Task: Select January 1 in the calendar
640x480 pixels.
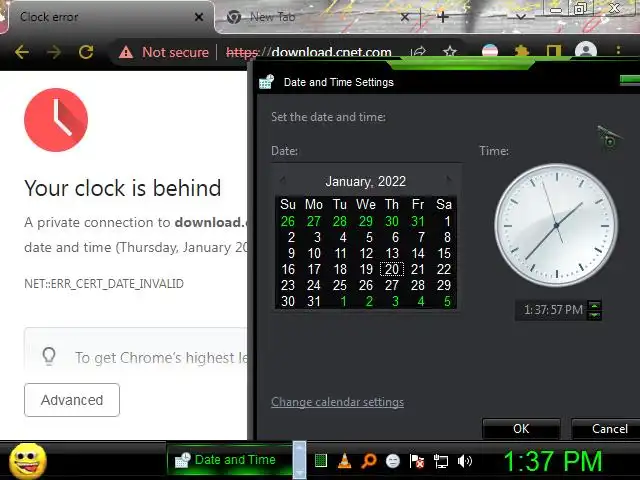Action: point(447,221)
